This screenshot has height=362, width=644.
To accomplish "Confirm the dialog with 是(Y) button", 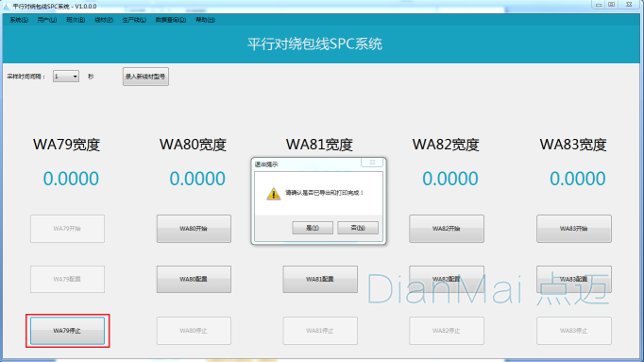I will pyautogui.click(x=313, y=228).
